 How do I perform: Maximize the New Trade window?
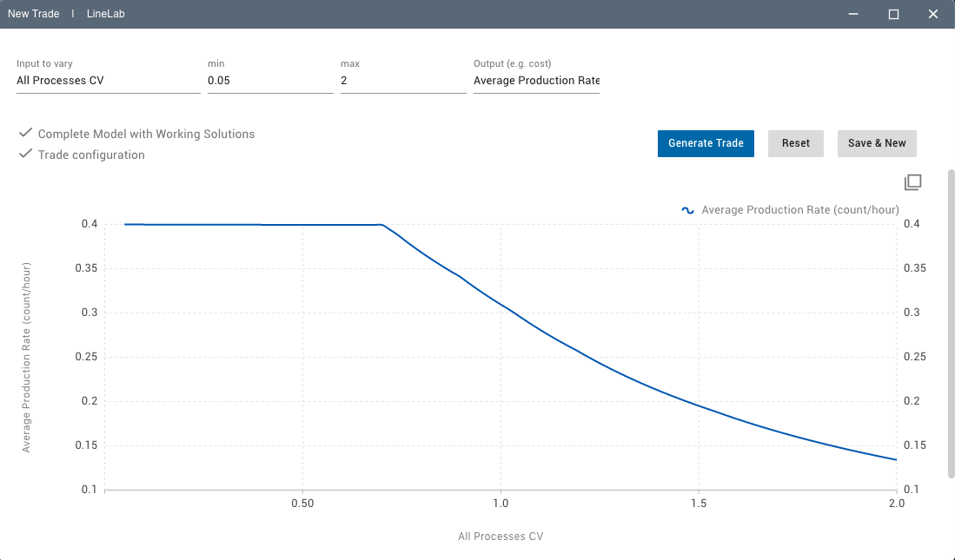click(x=893, y=15)
